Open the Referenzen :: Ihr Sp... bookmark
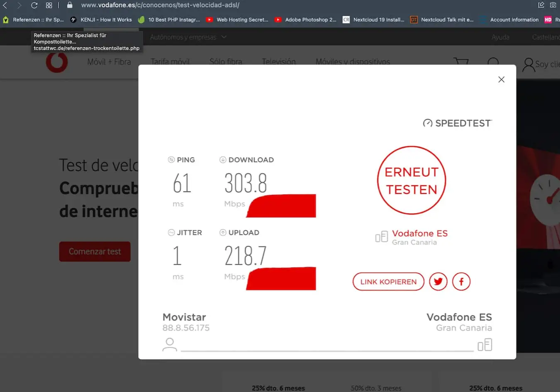Image resolution: width=560 pixels, height=392 pixels. (x=33, y=19)
